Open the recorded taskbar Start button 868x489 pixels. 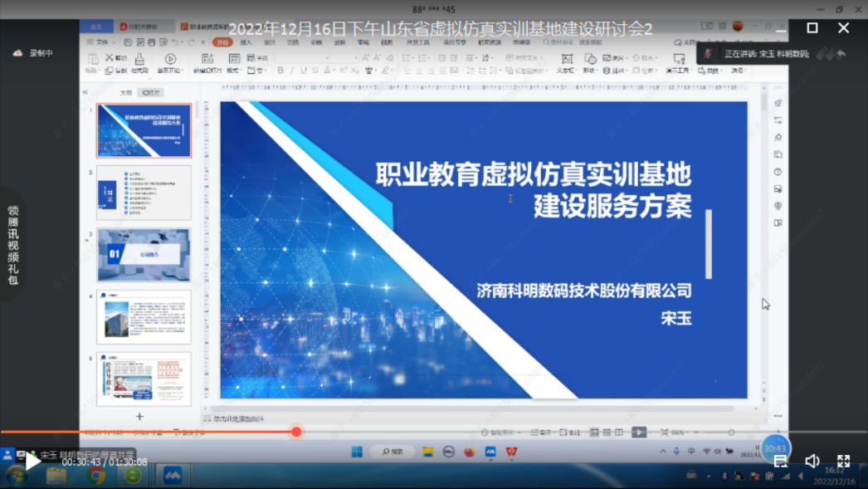pos(357,452)
